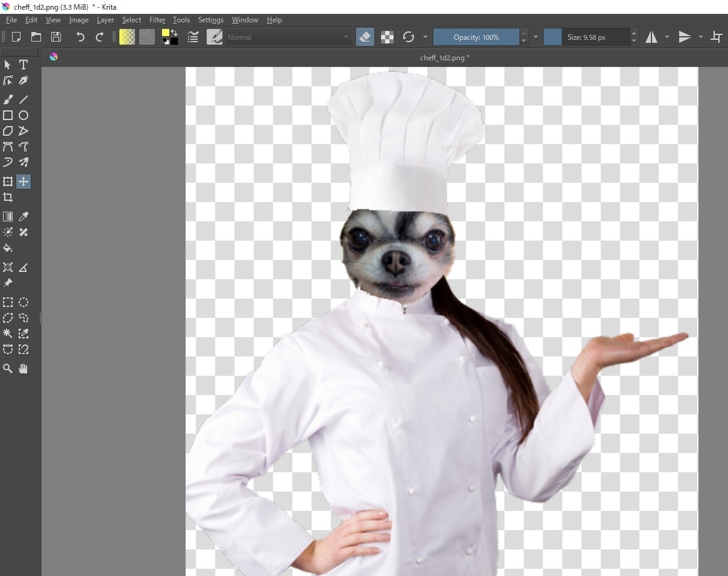Toggle Preserve Alpha checkerboard button
The height and width of the screenshot is (576, 728).
[x=387, y=37]
